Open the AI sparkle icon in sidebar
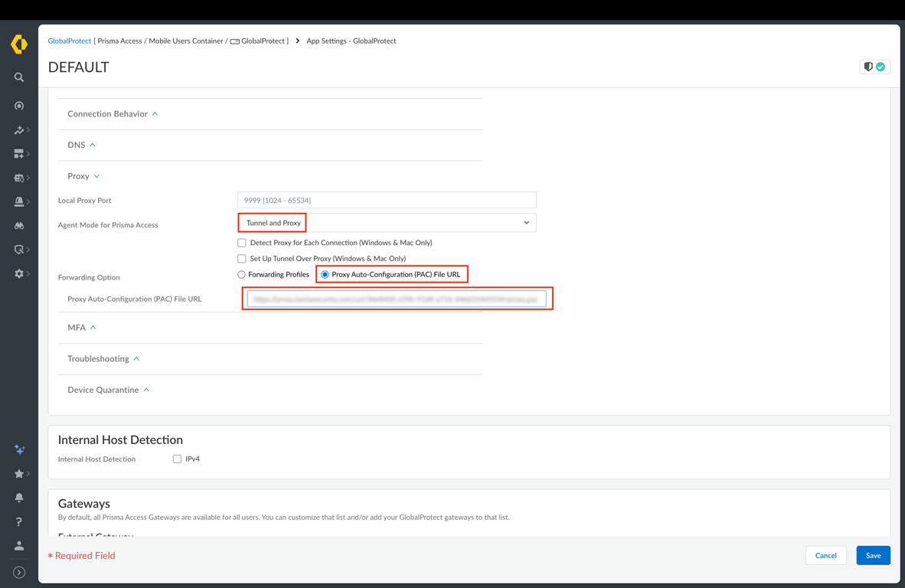This screenshot has width=905, height=588. 19,449
